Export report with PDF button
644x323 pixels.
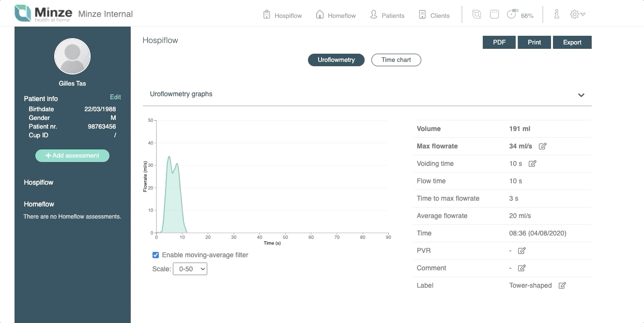[499, 42]
